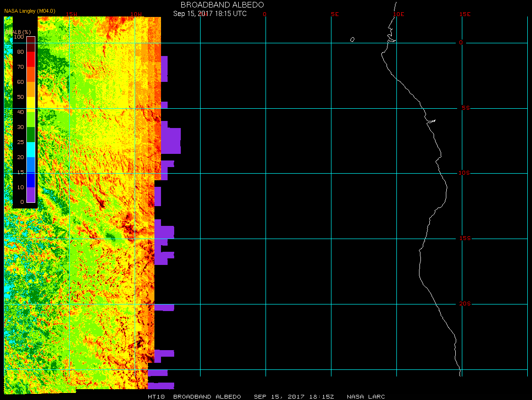This screenshot has height=400, width=532.
Task: Click the 5E longitude label
Action: (335, 14)
